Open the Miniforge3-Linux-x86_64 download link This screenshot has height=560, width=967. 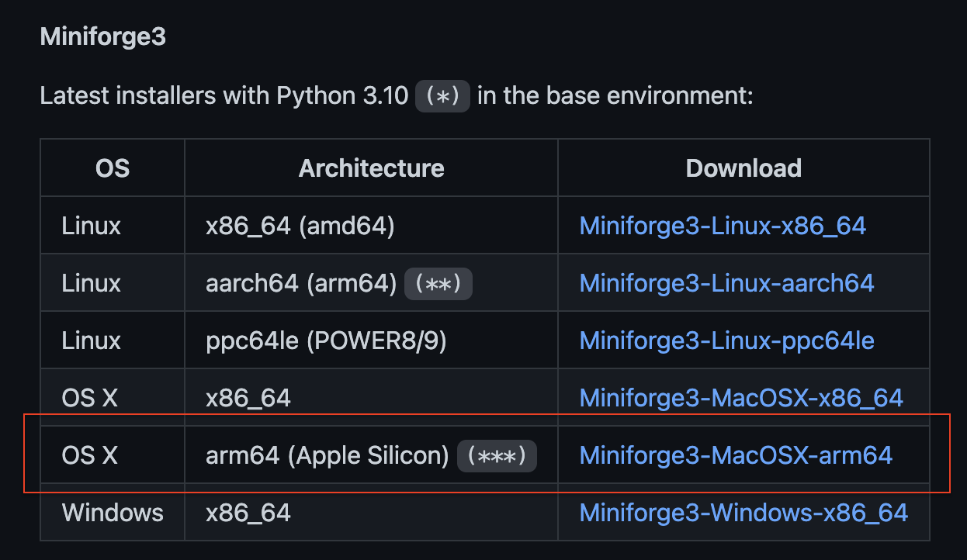pos(723,226)
